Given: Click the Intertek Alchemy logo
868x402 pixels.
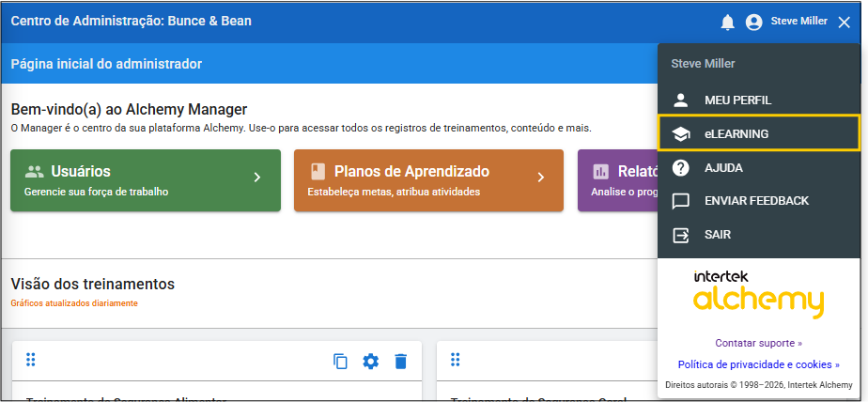Looking at the screenshot, I should point(758,295).
